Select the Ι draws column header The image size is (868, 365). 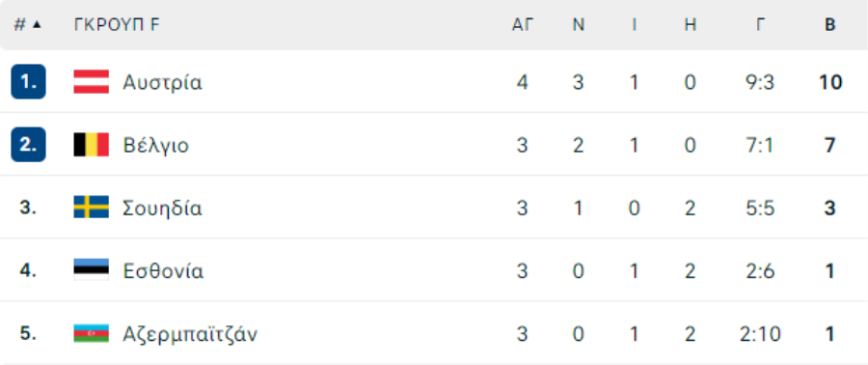(x=635, y=25)
